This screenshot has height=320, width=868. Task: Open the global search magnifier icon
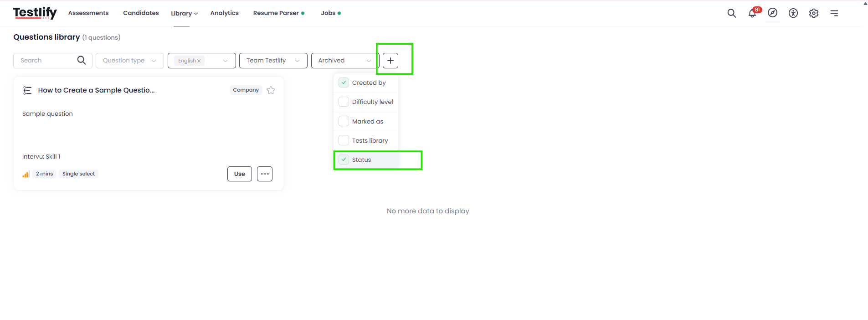click(731, 13)
